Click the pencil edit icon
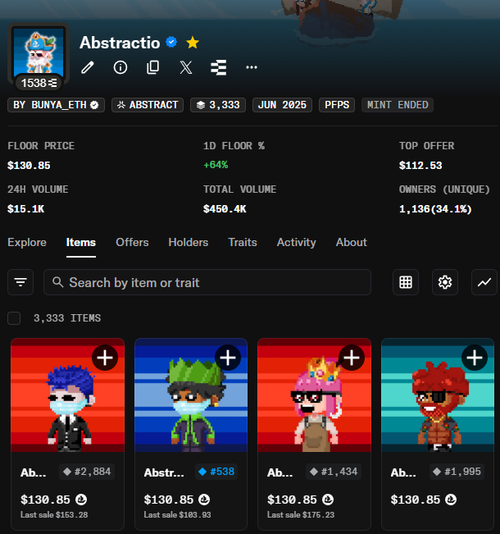Viewport: 500px width, 534px height. point(88,67)
